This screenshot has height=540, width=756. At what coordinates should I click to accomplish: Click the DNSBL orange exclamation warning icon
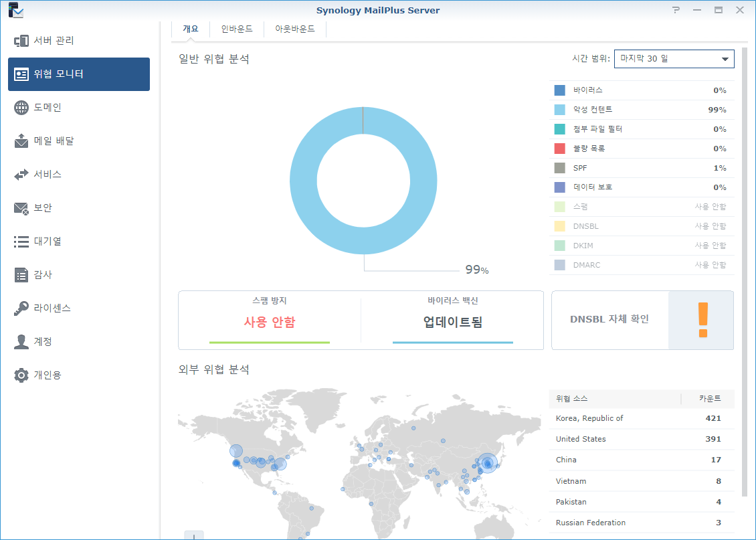coord(703,320)
